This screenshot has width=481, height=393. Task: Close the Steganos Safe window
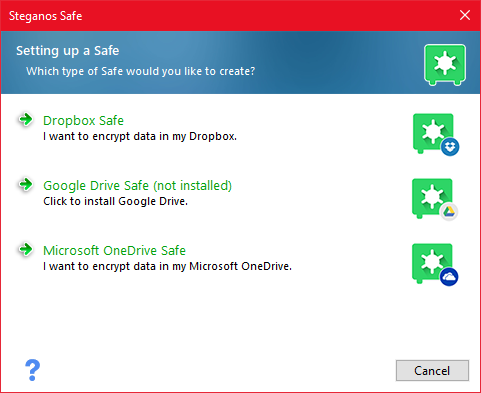465,15
